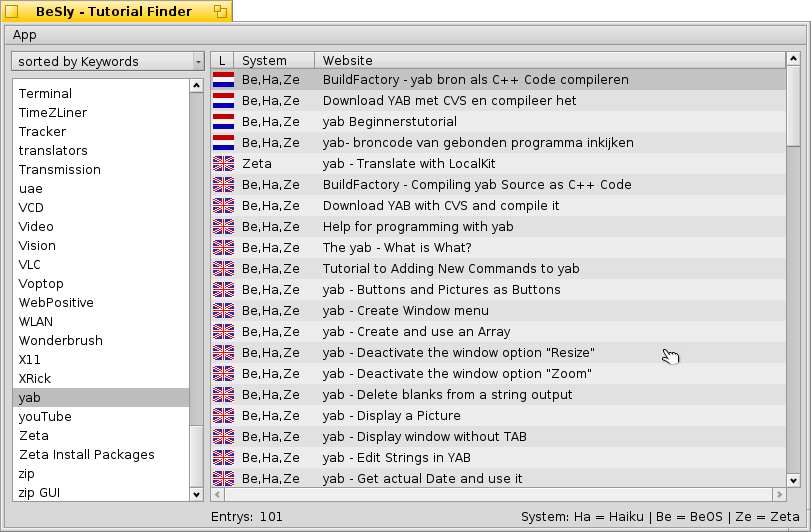811x532 pixels.
Task: Open the App menu
Action: pos(24,35)
